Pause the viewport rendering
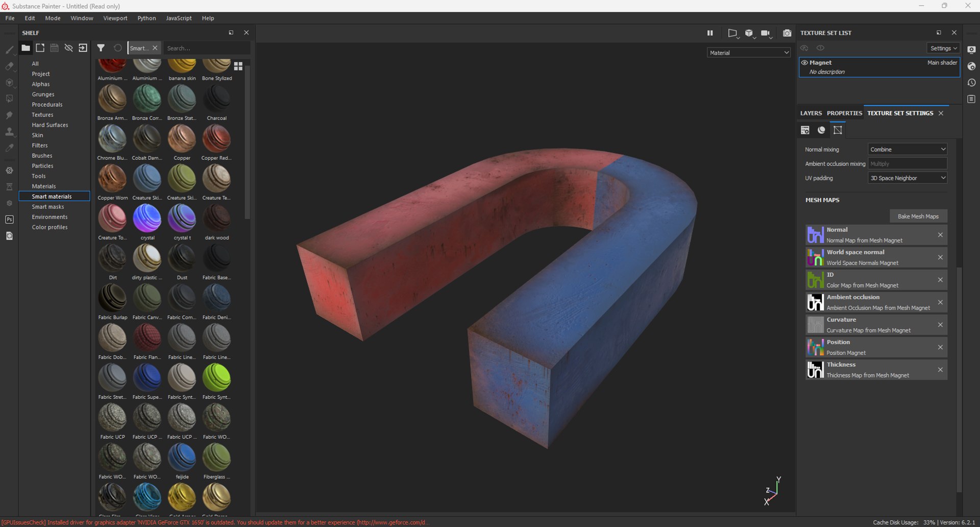This screenshot has height=527, width=980. pos(710,33)
